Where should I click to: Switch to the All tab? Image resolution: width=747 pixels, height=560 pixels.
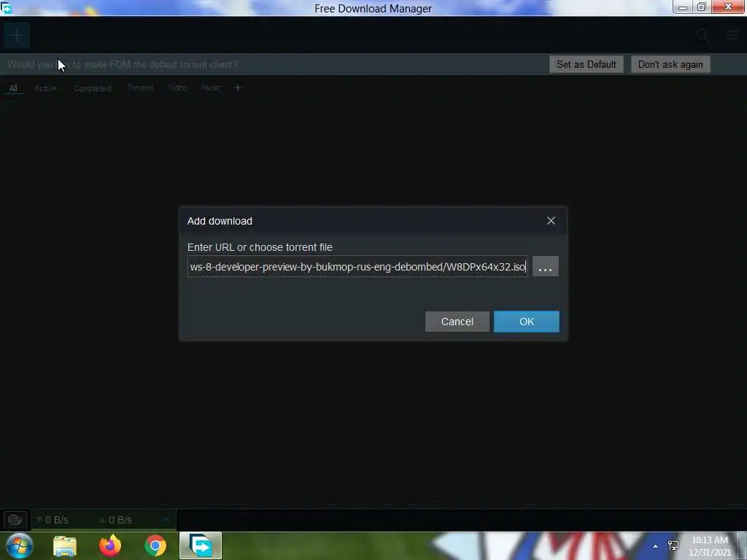click(x=13, y=88)
